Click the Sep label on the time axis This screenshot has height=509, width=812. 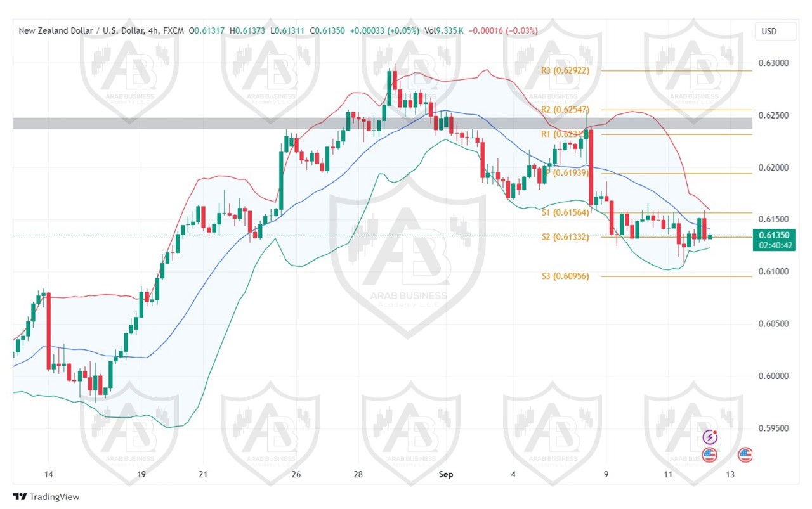point(444,474)
